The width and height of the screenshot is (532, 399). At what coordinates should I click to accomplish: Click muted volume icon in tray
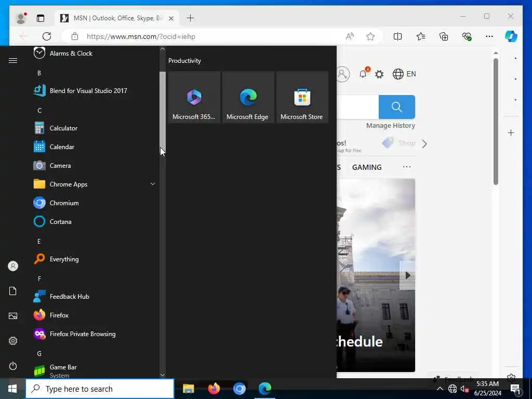[x=464, y=389]
